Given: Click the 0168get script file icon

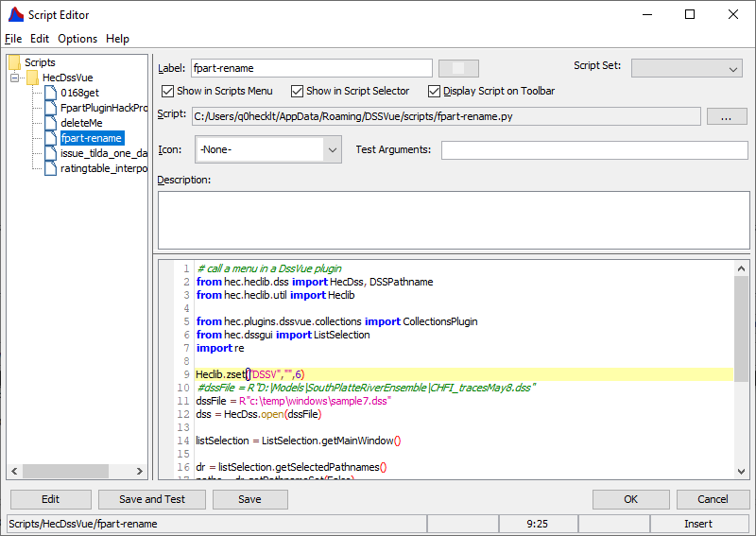Looking at the screenshot, I should (x=50, y=93).
